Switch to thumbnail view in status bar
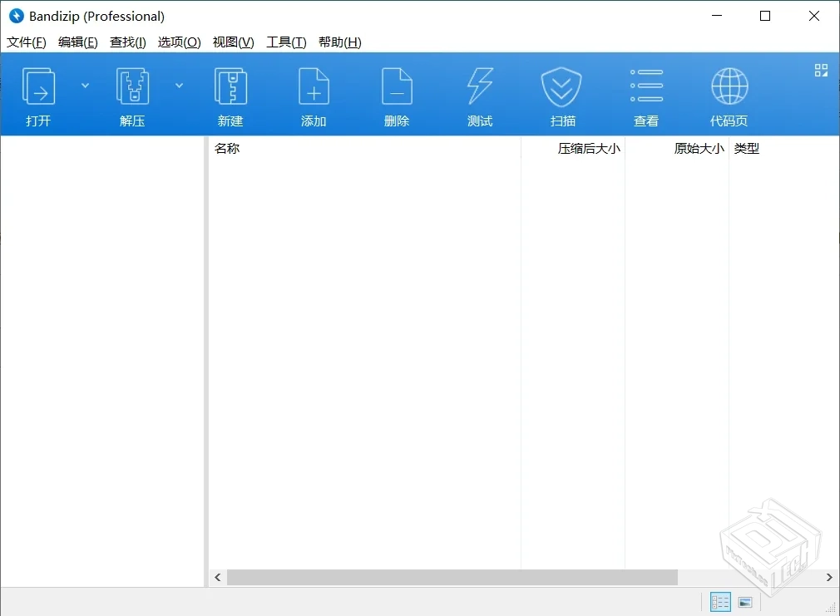840x616 pixels. point(745,602)
